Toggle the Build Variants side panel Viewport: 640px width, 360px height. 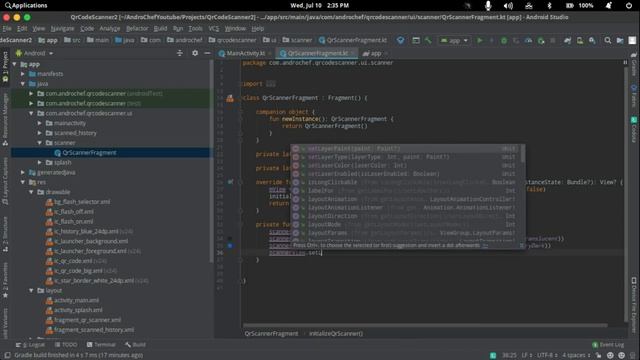tap(5, 324)
